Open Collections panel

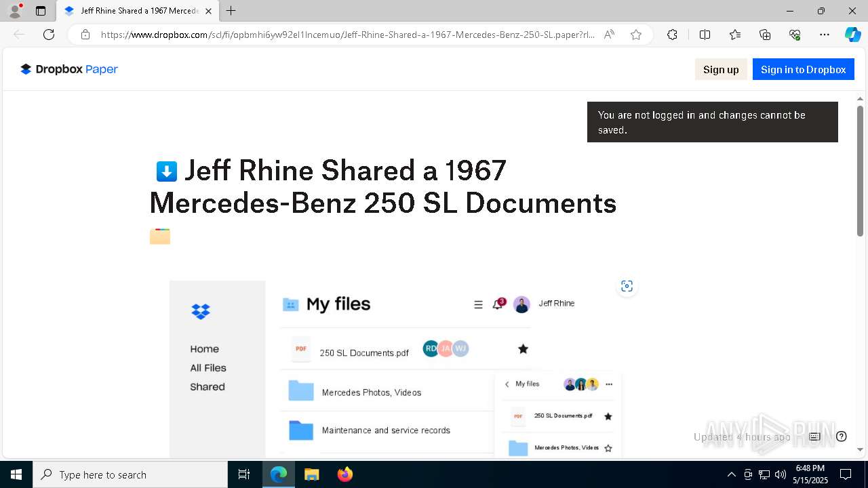coord(765,35)
